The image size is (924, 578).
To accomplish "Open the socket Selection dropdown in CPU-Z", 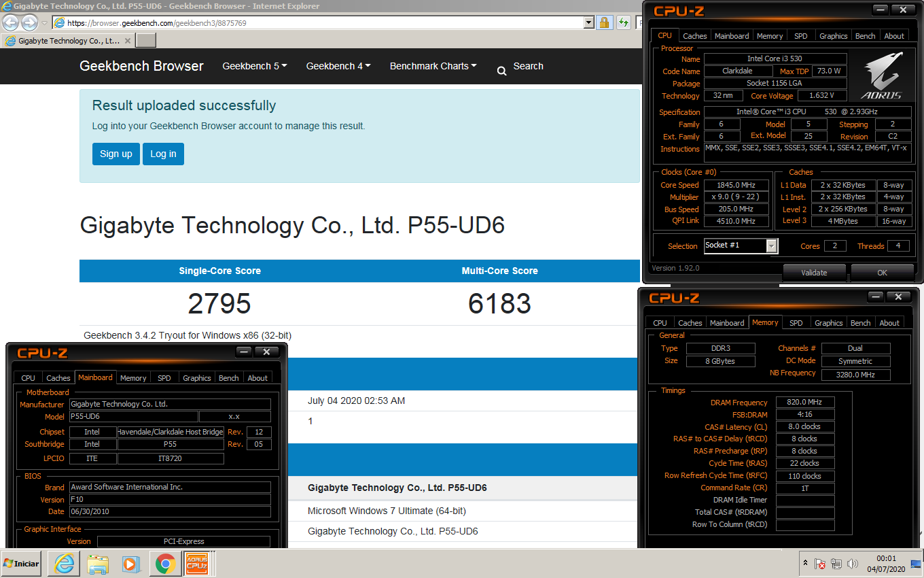I will click(772, 246).
